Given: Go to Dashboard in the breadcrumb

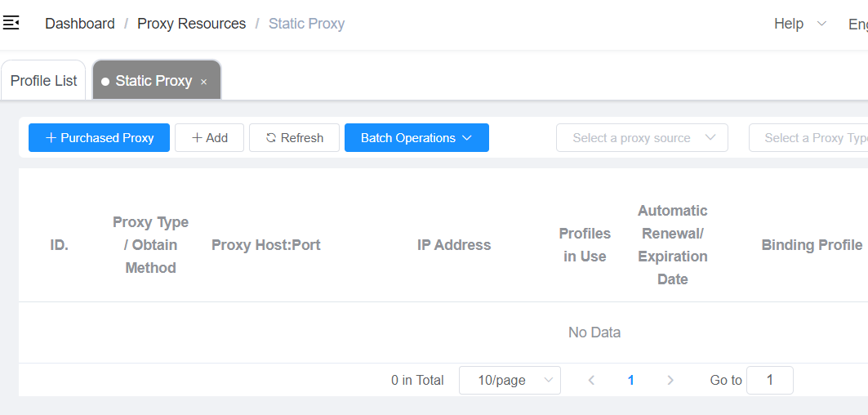Looking at the screenshot, I should point(80,24).
